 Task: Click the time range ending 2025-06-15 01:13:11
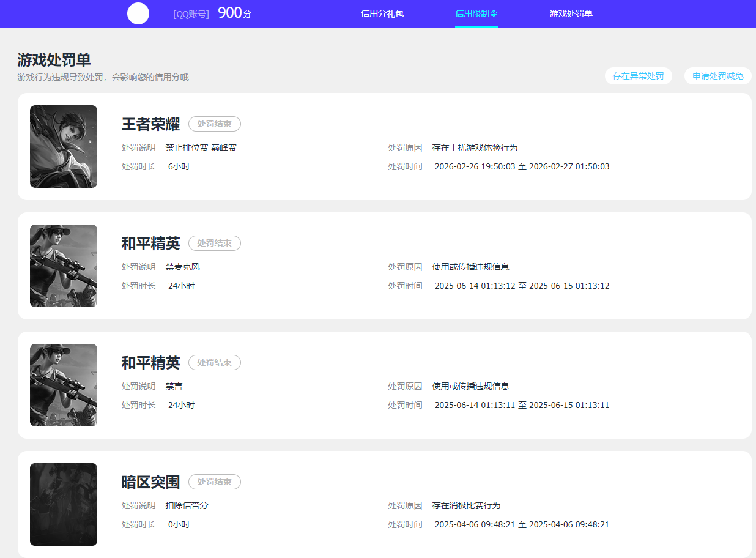pyautogui.click(x=522, y=405)
